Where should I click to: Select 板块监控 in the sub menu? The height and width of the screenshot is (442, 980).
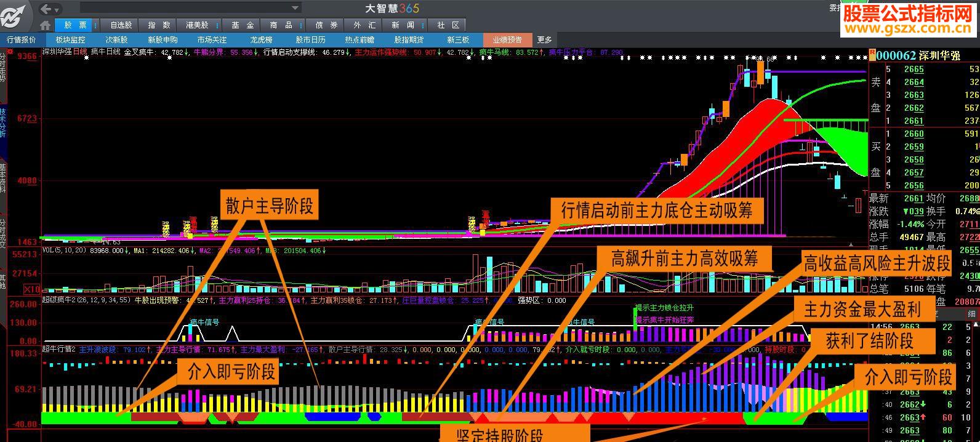pyautogui.click(x=70, y=40)
